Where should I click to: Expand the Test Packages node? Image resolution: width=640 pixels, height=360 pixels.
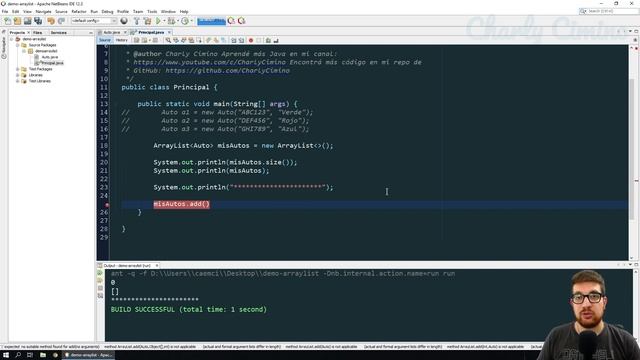pos(18,69)
